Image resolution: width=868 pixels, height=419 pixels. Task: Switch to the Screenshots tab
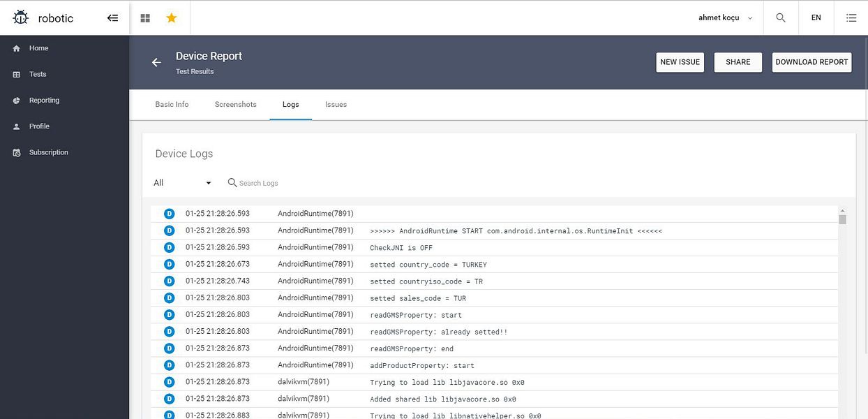point(236,105)
